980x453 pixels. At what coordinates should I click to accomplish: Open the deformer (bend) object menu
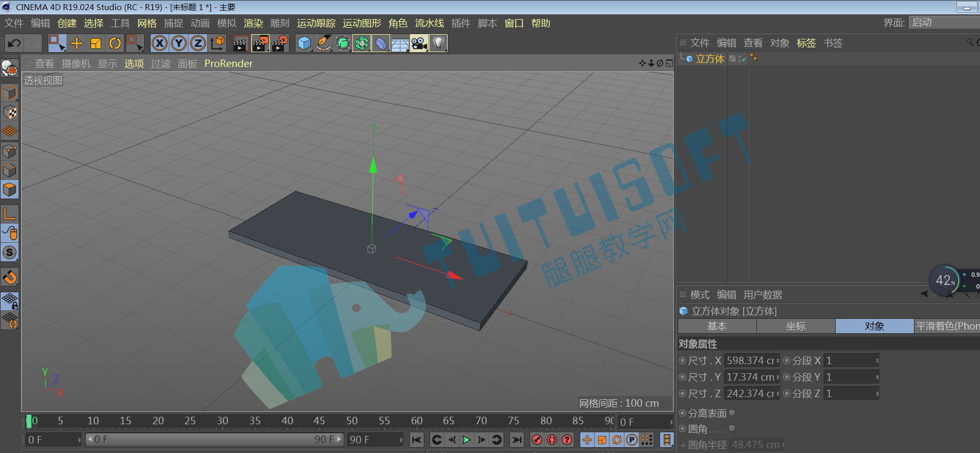(x=381, y=43)
